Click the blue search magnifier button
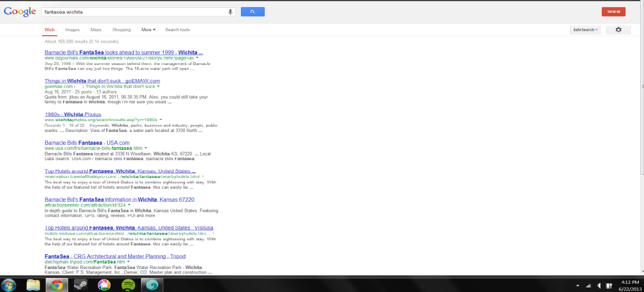Screen dimensions: 644x292 point(252,12)
